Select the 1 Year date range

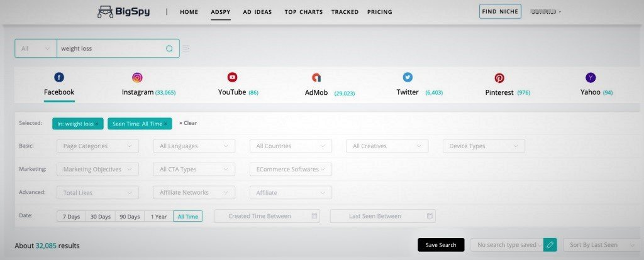coord(158,216)
